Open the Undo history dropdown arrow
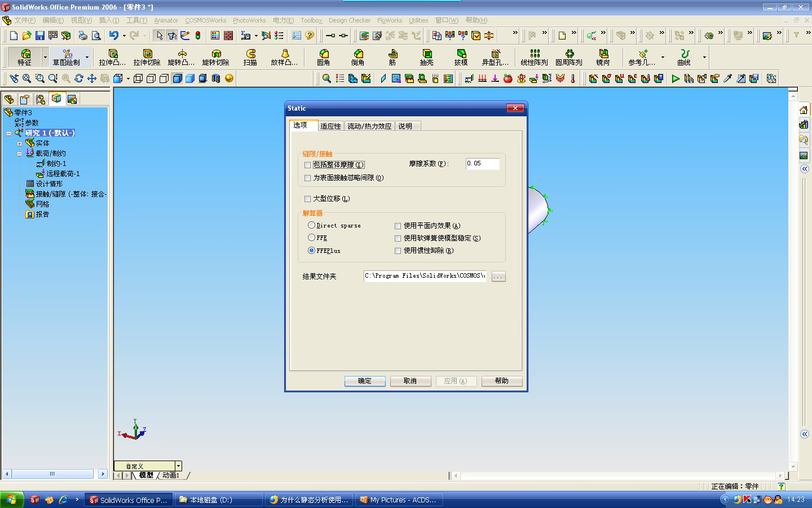This screenshot has height=508, width=812. coord(124,36)
